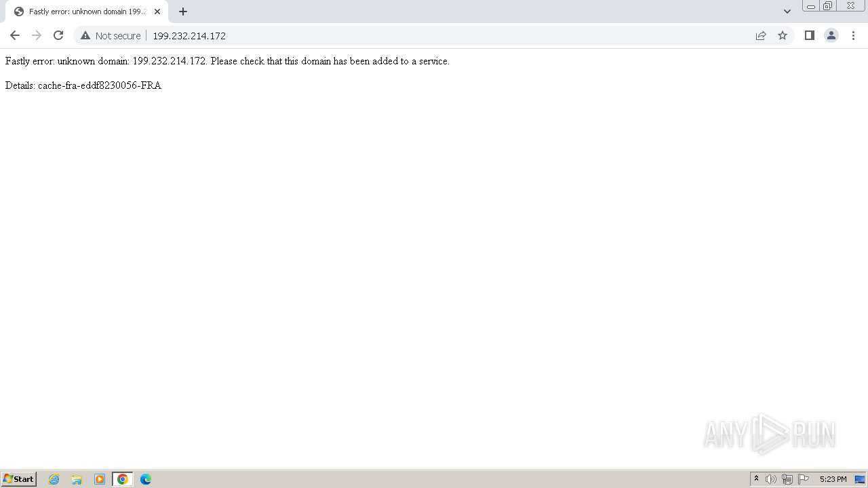This screenshot has height=488, width=868.
Task: Open the Action Center flag icon
Action: pyautogui.click(x=804, y=479)
